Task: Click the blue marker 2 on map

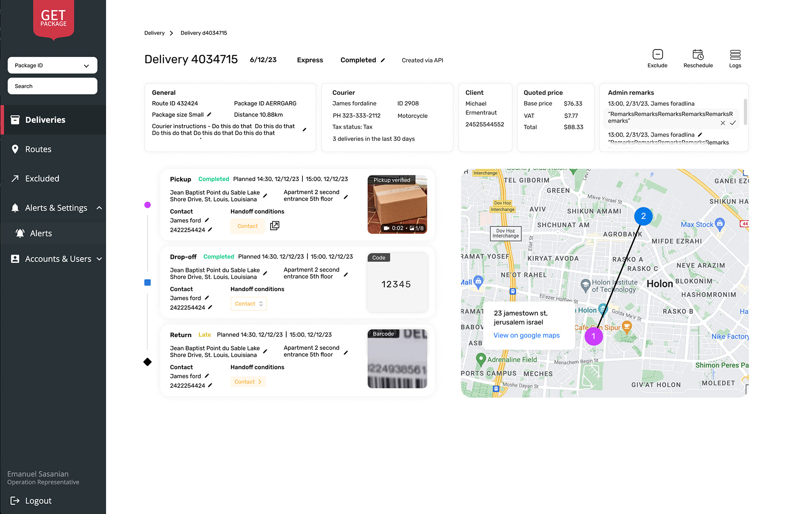Action: (x=643, y=216)
